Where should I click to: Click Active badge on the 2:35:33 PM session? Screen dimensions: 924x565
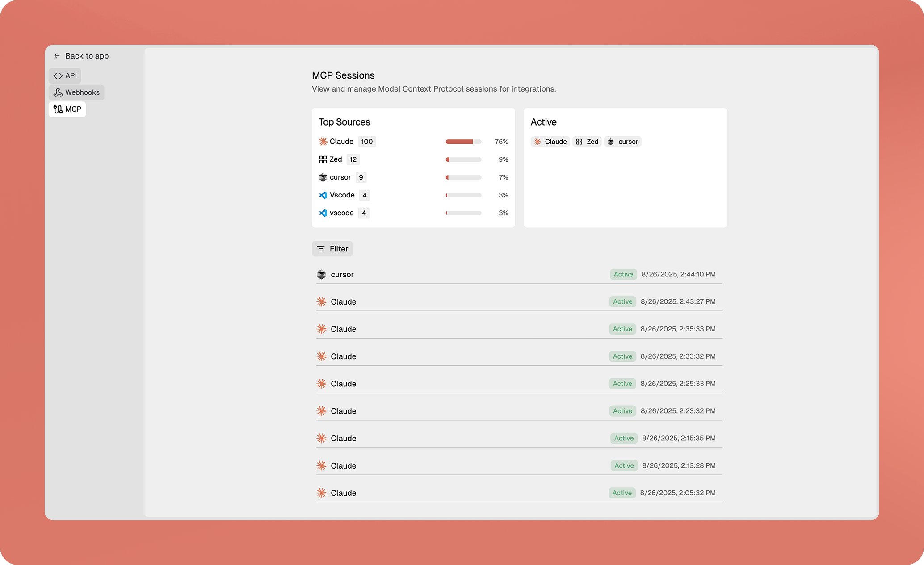tap(622, 329)
